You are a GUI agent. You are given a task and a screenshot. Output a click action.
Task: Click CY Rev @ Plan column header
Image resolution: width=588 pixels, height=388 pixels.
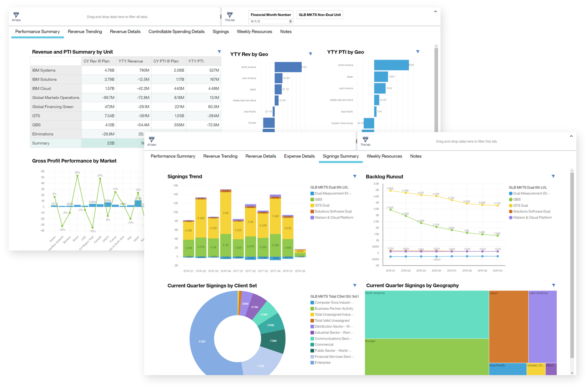click(x=97, y=61)
